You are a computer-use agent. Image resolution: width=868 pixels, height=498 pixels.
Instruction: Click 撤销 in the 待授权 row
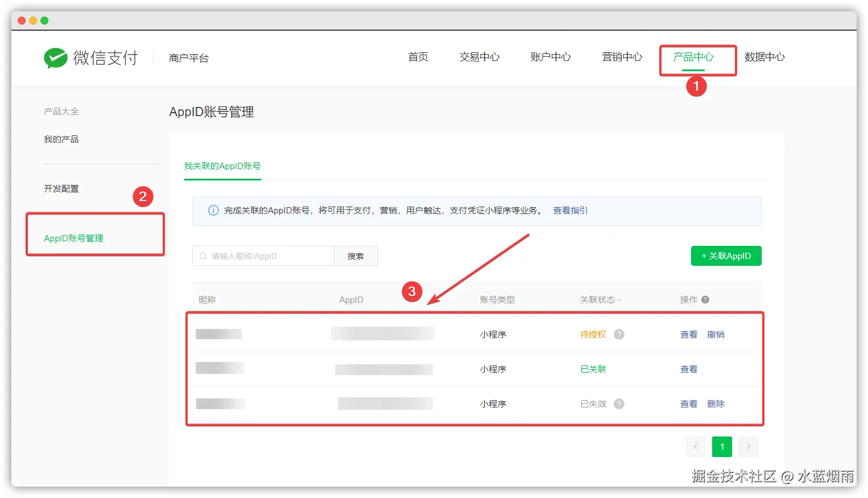pyautogui.click(x=716, y=335)
